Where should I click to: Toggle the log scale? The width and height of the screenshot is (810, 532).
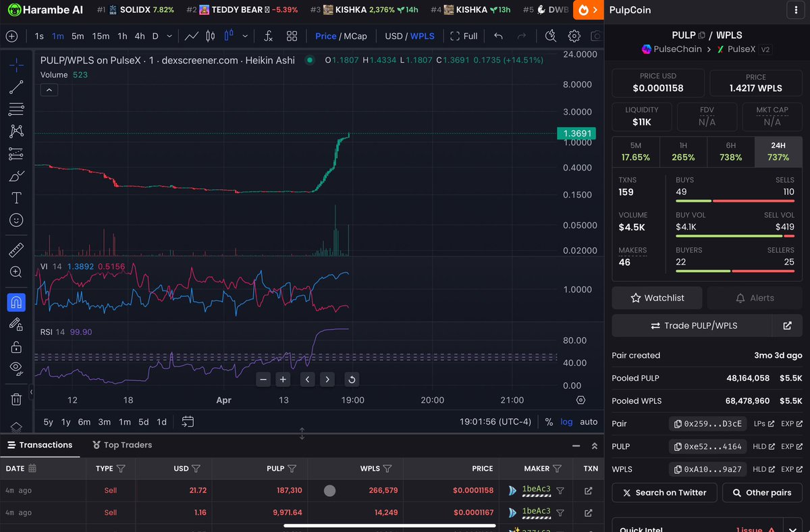pos(566,421)
